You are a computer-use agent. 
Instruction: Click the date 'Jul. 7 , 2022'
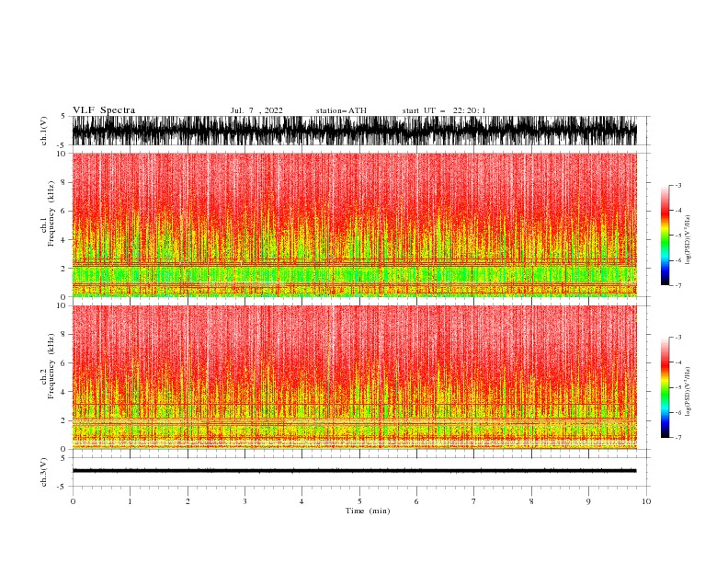(256, 110)
